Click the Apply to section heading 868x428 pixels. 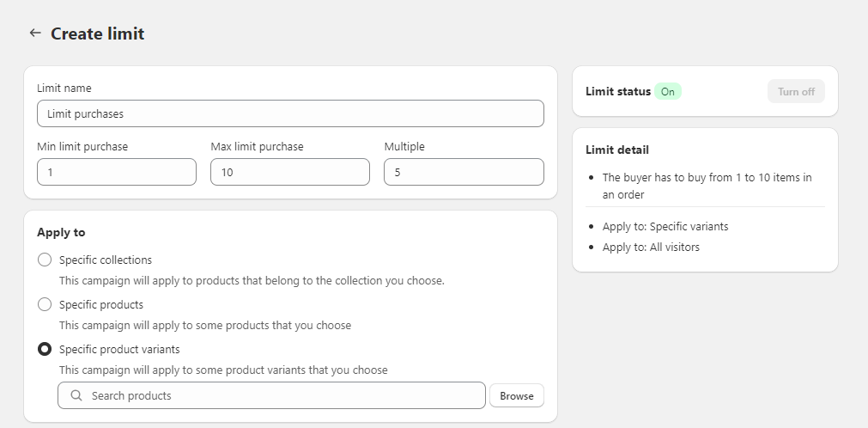tap(61, 232)
